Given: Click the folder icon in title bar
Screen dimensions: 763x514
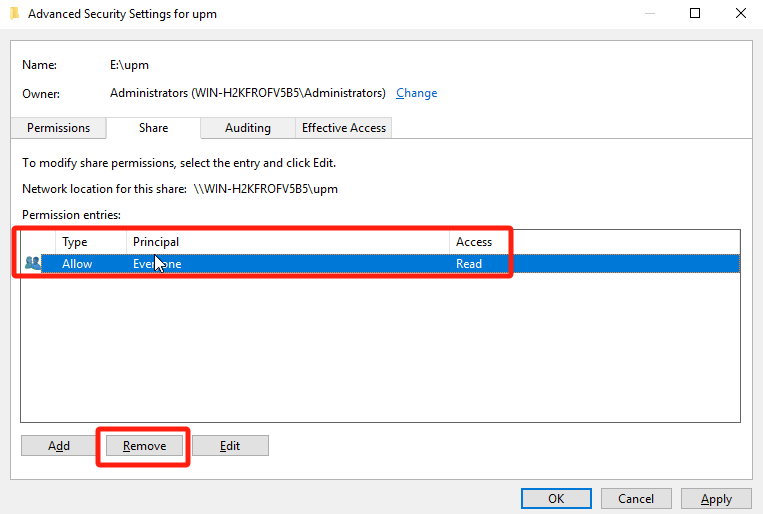Looking at the screenshot, I should (15, 14).
